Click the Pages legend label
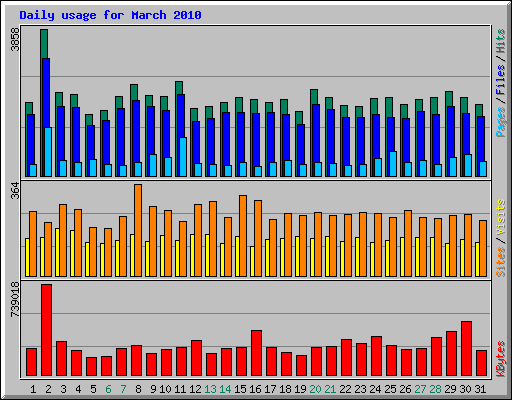Viewport: 512px width, 400px height. pyautogui.click(x=501, y=122)
